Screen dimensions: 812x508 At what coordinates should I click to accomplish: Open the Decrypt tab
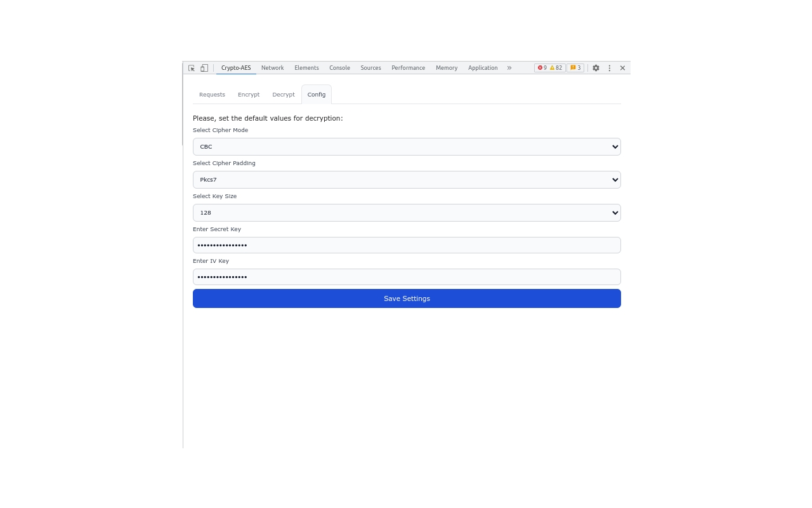[284, 94]
